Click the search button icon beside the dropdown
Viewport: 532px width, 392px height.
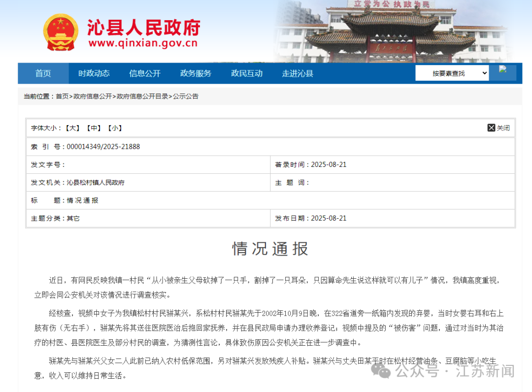[503, 72]
